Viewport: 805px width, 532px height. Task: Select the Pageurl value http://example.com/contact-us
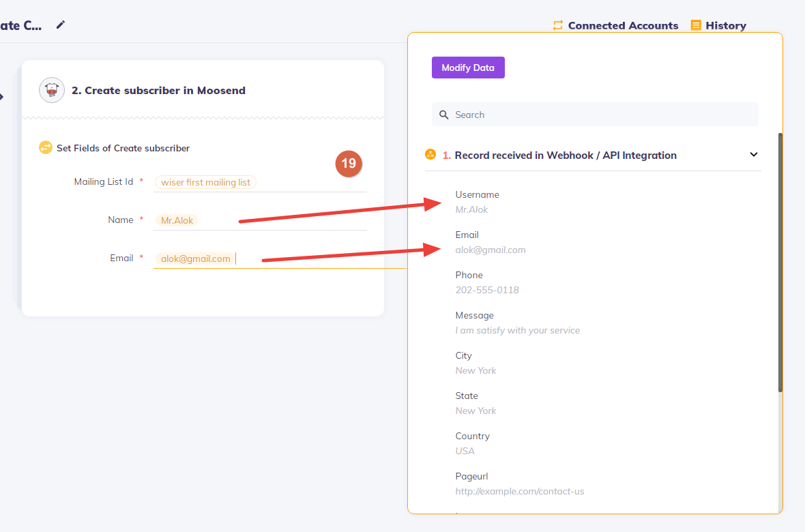point(520,492)
